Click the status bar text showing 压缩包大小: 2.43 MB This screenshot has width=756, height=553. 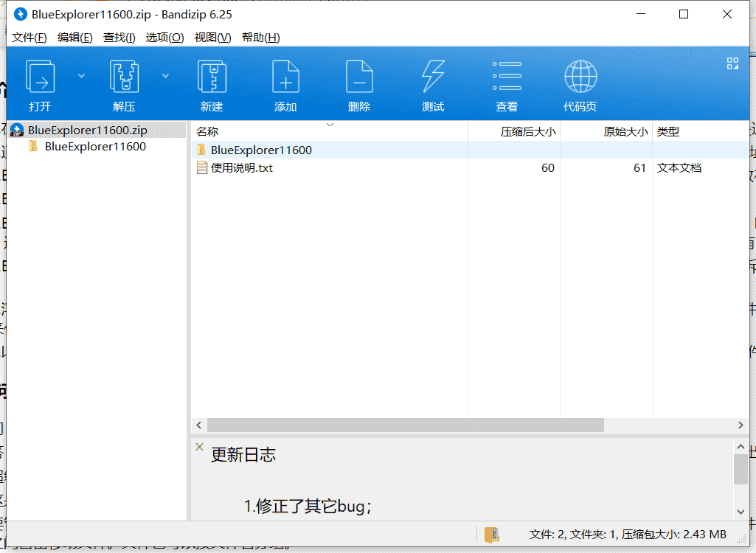673,534
